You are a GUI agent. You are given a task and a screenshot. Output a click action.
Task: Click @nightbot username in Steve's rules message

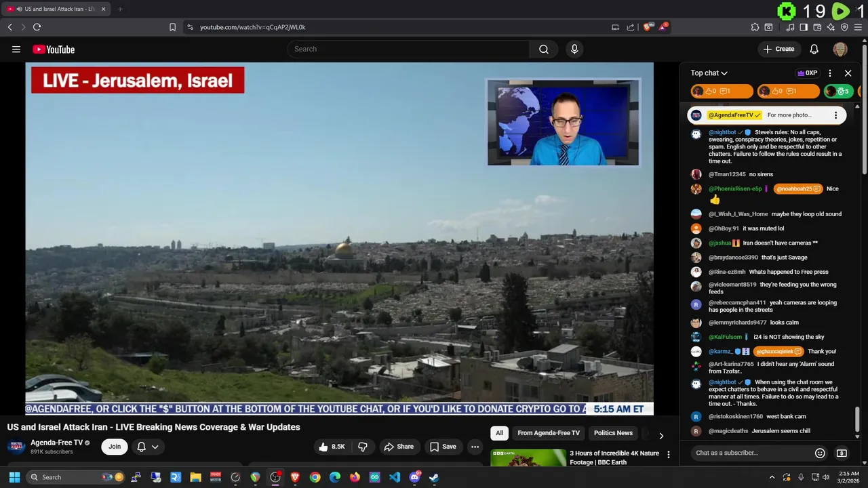(722, 132)
